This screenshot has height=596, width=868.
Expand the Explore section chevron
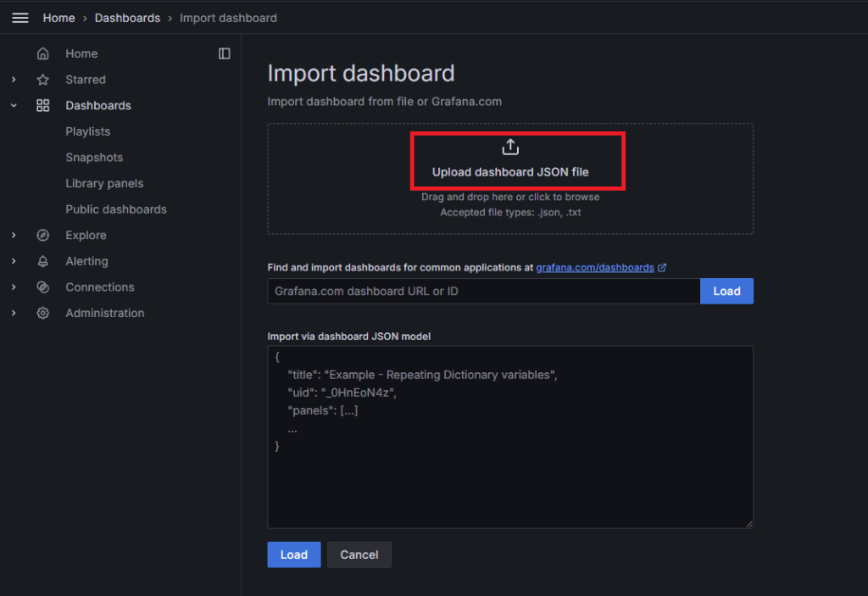[x=14, y=236]
